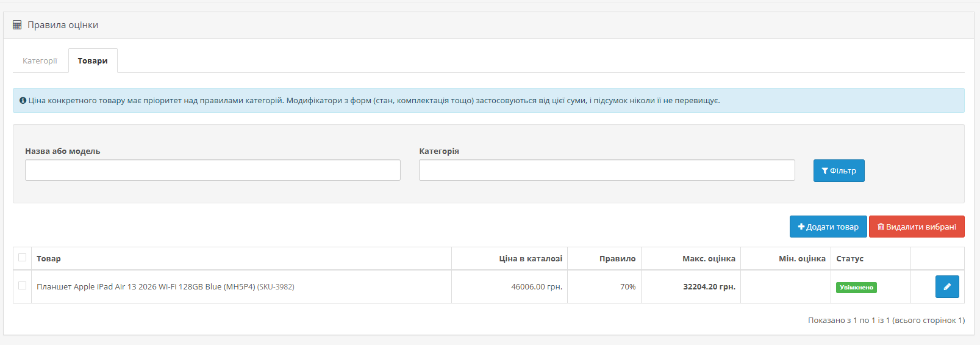
Task: Click the 70% rule value
Action: (x=628, y=287)
